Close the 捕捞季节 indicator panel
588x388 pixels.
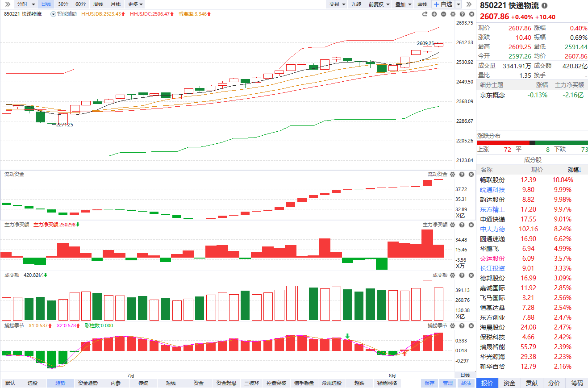pos(471,326)
